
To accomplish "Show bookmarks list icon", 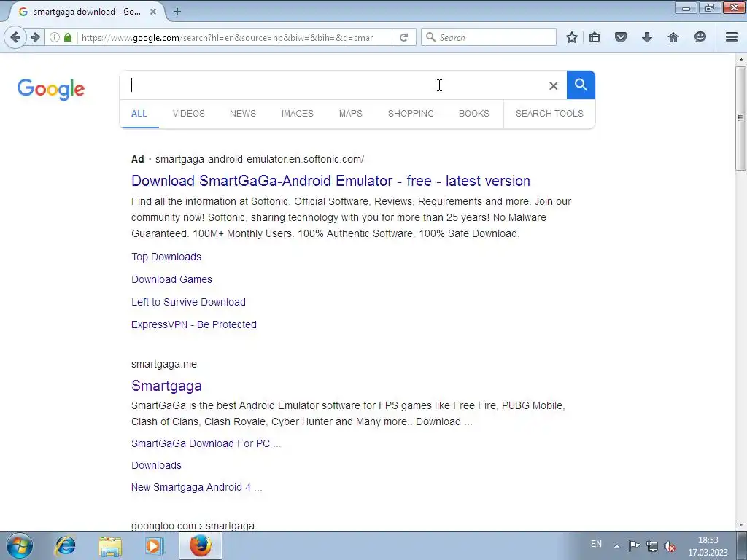I will point(595,37).
